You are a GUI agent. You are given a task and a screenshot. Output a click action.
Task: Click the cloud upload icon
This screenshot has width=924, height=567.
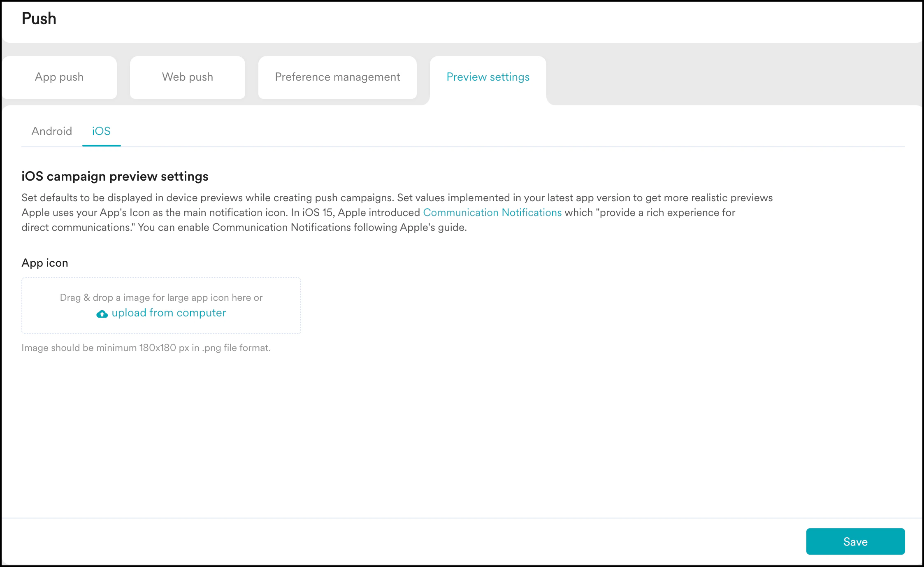[102, 314]
